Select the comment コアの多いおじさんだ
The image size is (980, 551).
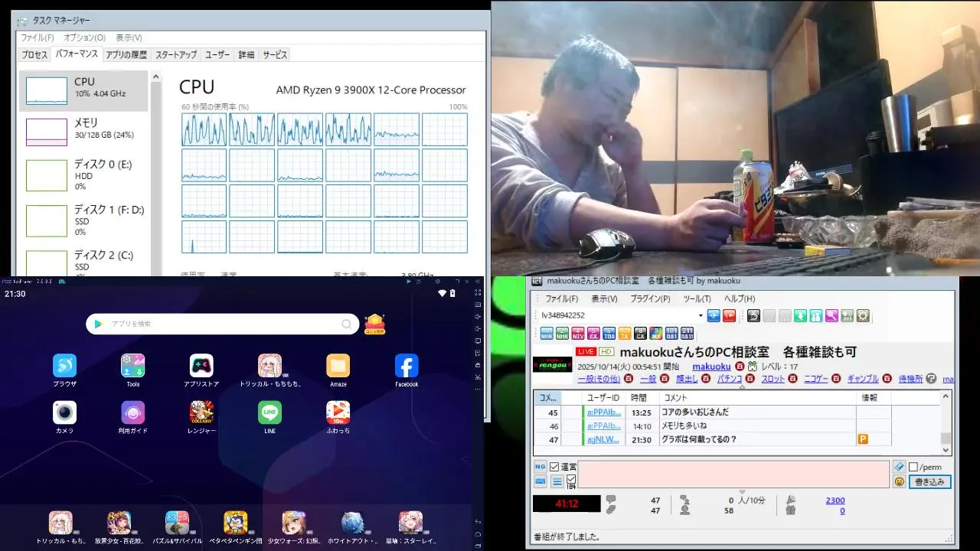coord(694,412)
